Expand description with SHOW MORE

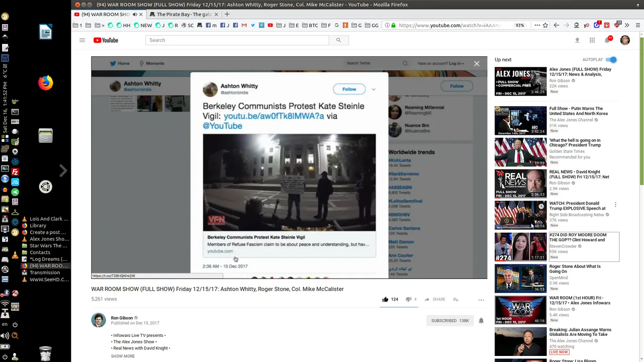(x=123, y=356)
